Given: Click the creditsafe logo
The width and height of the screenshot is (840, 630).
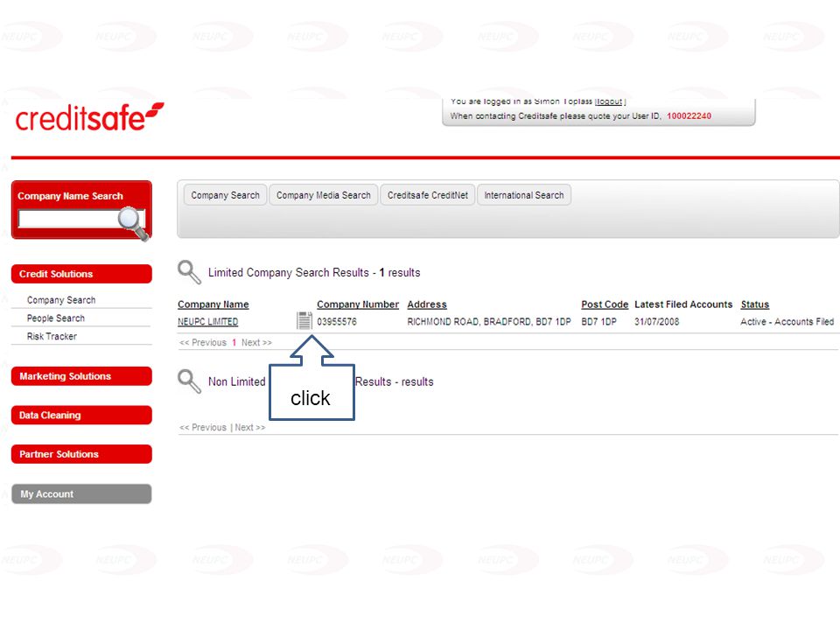Looking at the screenshot, I should click(89, 116).
